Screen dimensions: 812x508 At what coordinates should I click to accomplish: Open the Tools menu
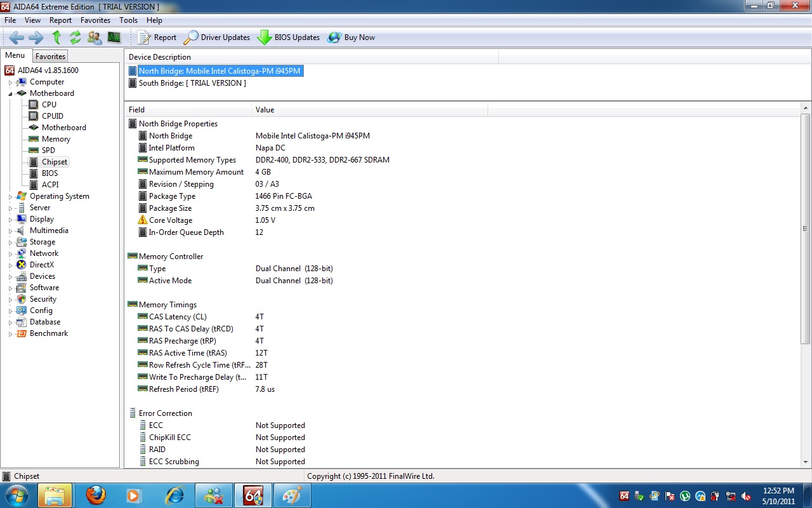coord(128,20)
